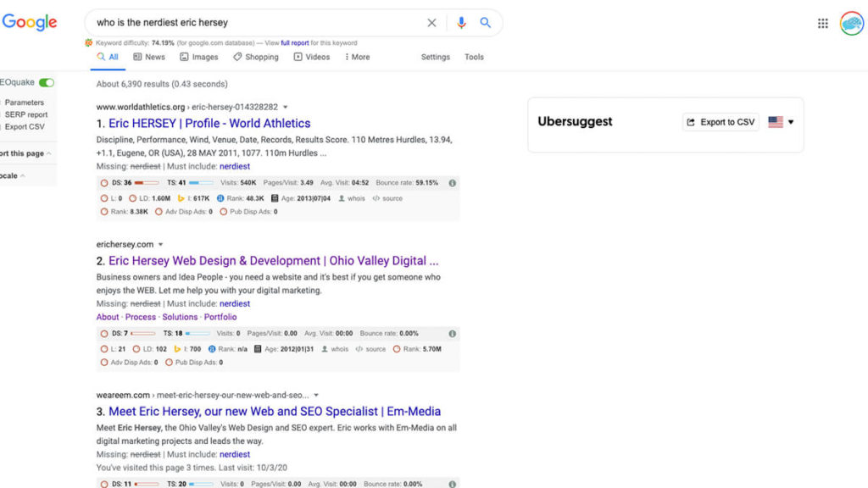This screenshot has height=488, width=868.
Task: Click the Export to CSV button
Action: click(721, 122)
